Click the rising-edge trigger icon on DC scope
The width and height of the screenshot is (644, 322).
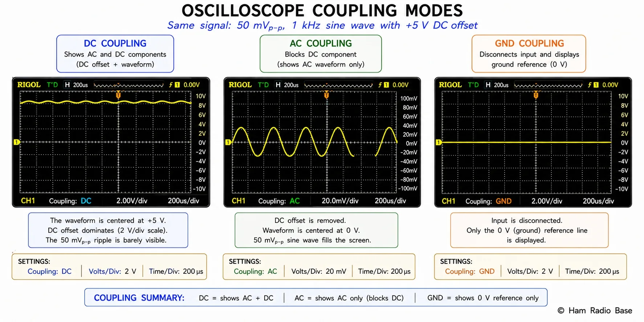pos(171,85)
